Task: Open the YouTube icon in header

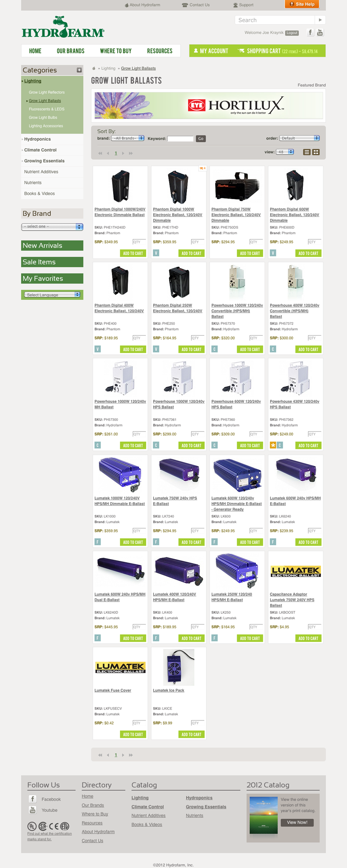Action: click(320, 33)
